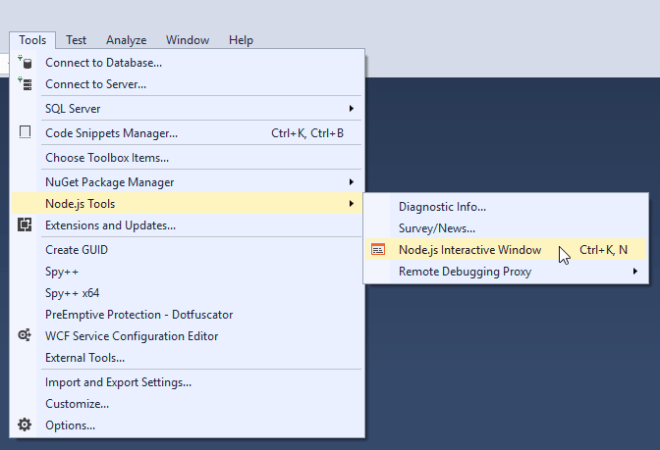Click the Extensions and Updates icon
Viewport: 660px width, 450px height.
[25, 225]
